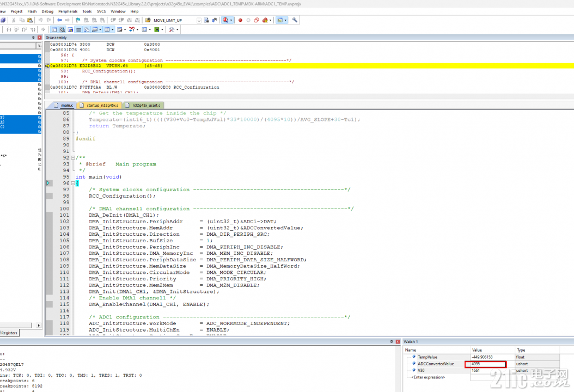Image resolution: width=574 pixels, height=392 pixels.
Task: Switch to the n32g45x_usart.c tab
Action: pyautogui.click(x=143, y=106)
